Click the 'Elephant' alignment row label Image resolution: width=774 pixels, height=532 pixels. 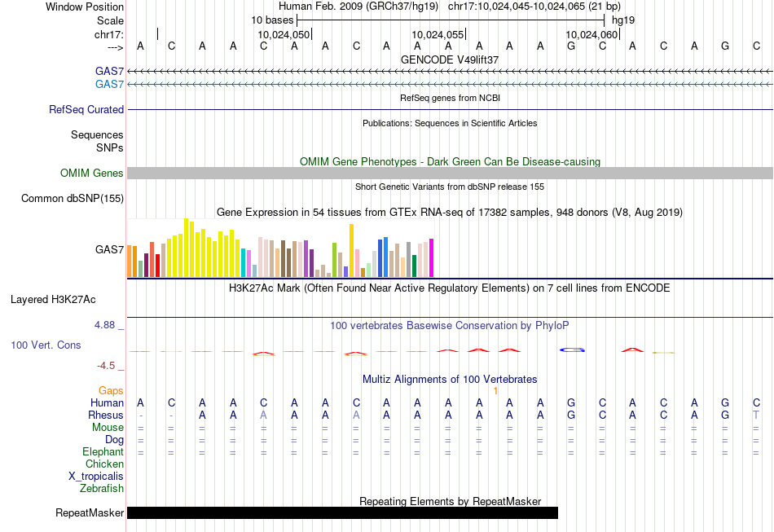coord(103,451)
